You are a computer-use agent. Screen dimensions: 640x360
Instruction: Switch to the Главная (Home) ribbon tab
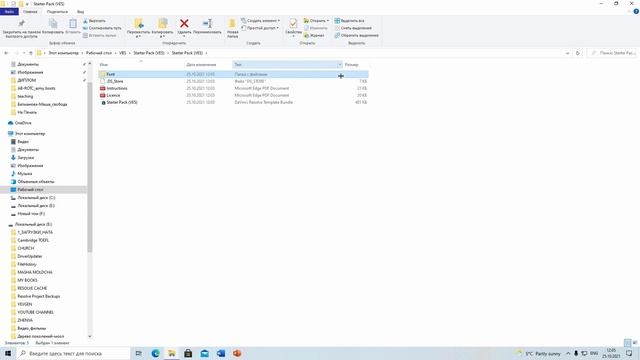point(30,12)
